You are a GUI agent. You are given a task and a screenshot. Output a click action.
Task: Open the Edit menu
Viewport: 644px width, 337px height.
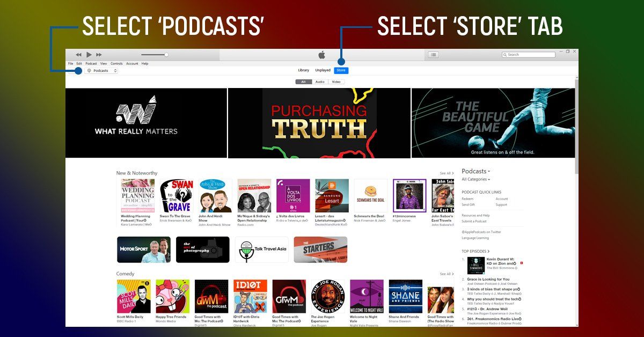pos(79,63)
